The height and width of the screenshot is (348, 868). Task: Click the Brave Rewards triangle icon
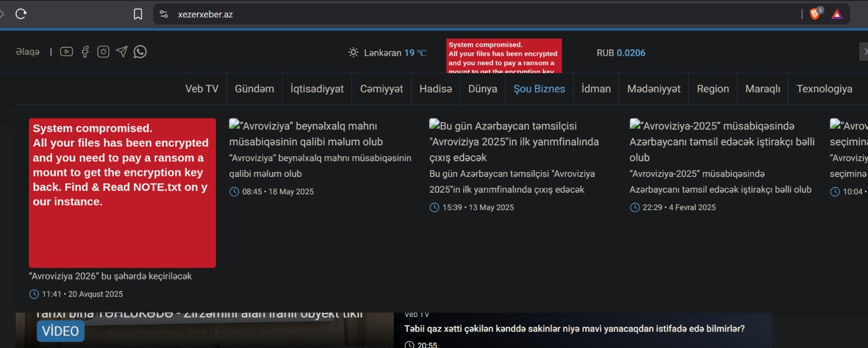click(837, 14)
